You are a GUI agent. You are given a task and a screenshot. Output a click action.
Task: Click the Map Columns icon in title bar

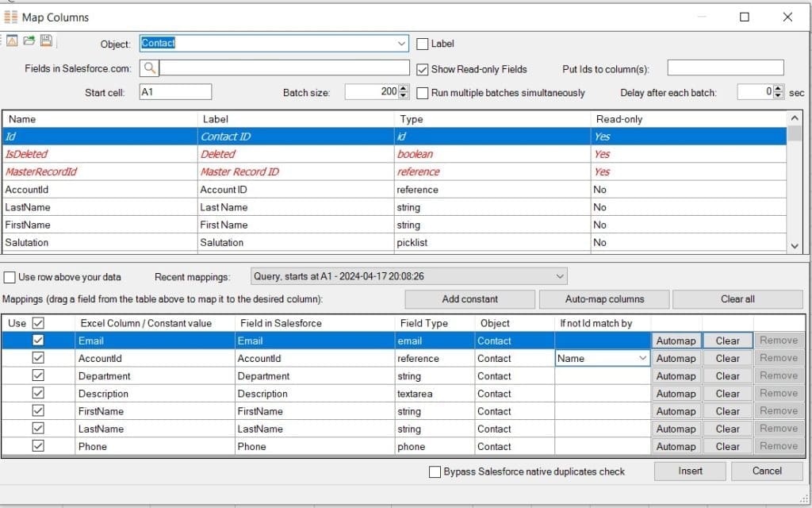(10, 17)
